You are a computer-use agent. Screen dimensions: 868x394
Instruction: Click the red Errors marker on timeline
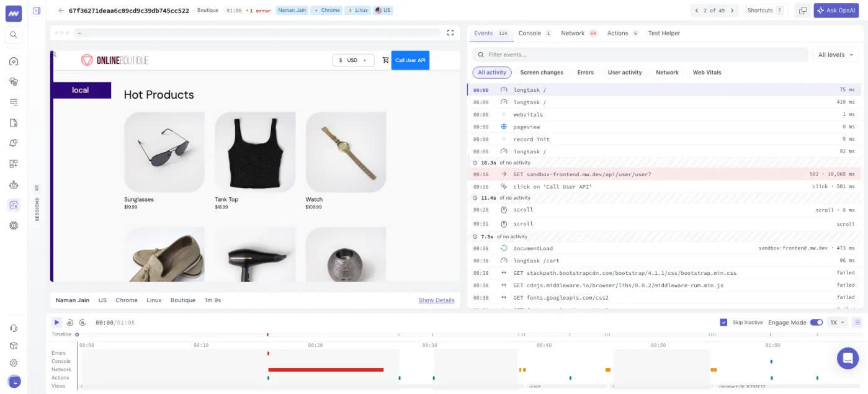(268, 354)
